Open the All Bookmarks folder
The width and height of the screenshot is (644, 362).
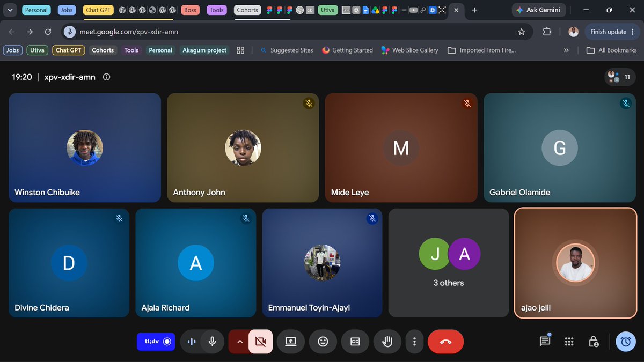[611, 50]
